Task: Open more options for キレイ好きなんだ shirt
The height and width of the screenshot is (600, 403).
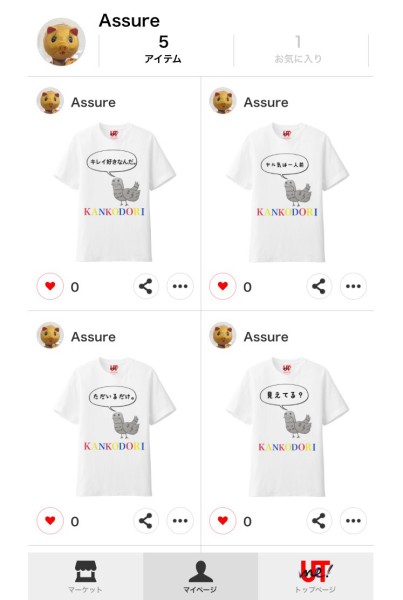Action: coord(180,286)
